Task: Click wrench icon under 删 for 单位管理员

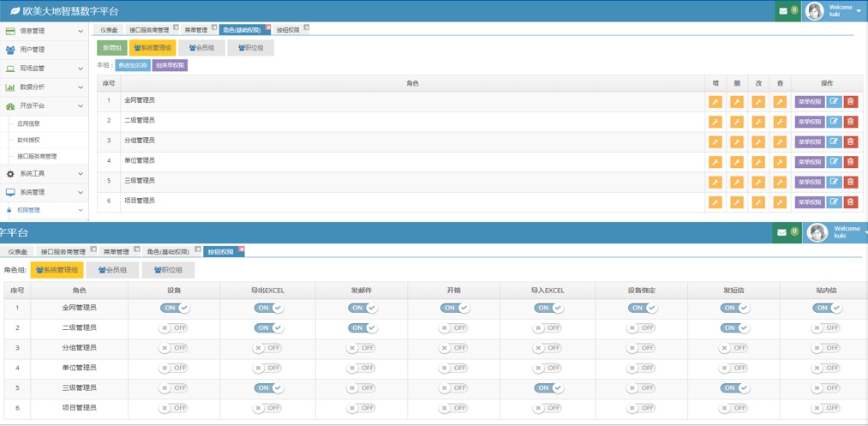Action: coord(736,162)
